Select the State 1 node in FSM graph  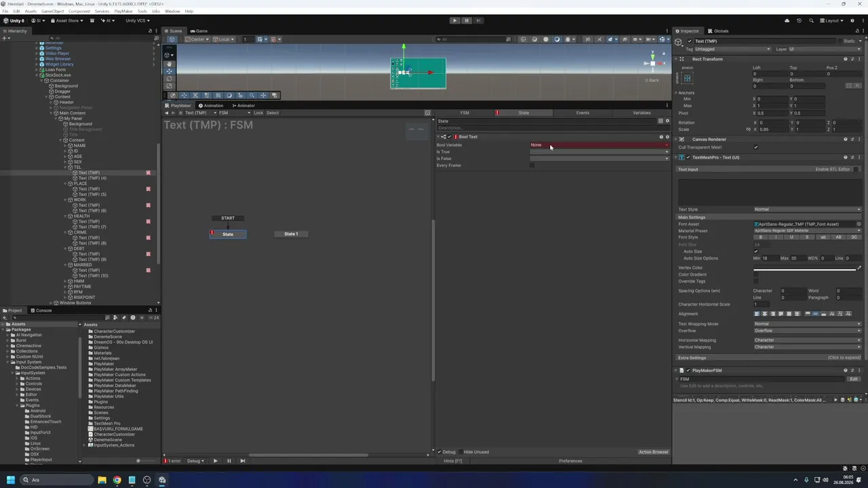point(291,234)
